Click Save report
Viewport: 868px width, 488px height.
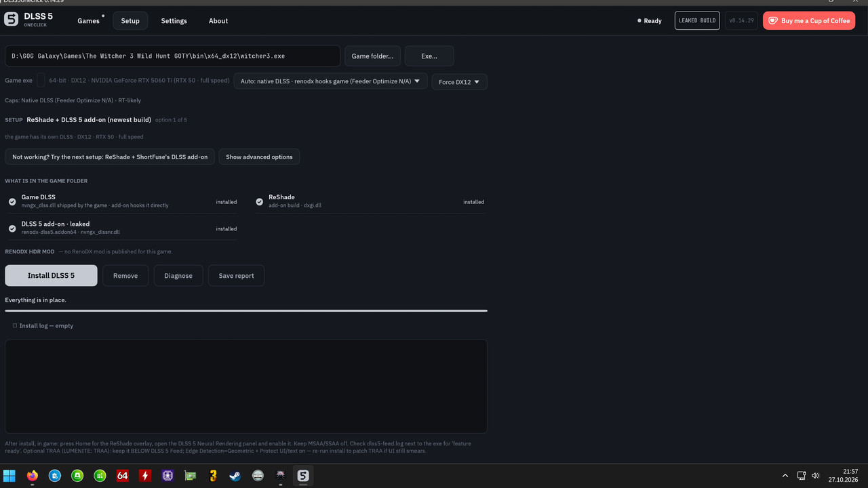pos(236,276)
